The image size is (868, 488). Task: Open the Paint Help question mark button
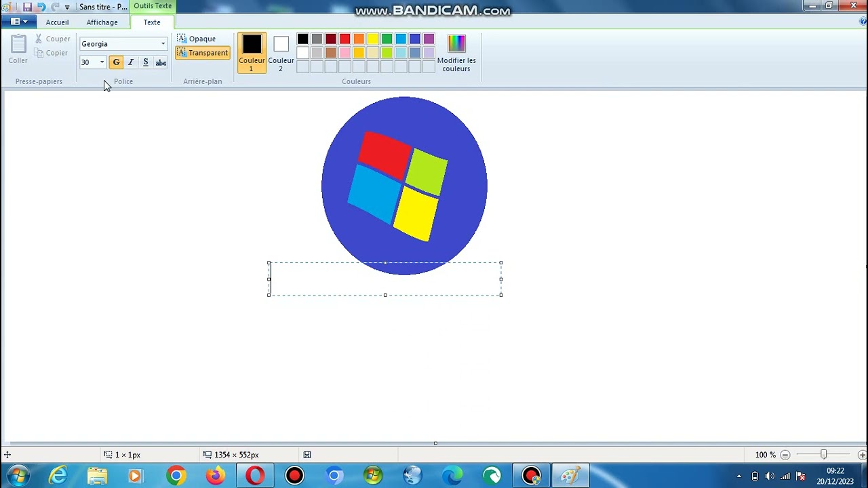[862, 22]
